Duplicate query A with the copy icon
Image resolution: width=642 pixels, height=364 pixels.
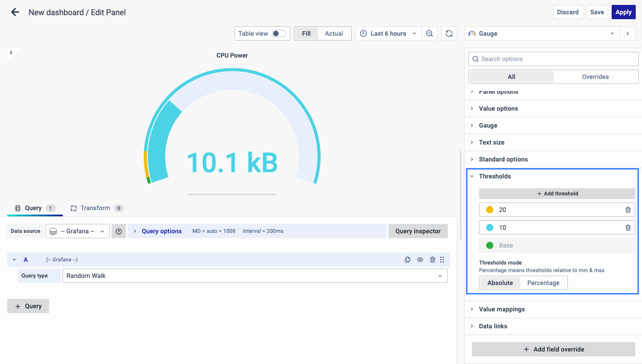(408, 260)
